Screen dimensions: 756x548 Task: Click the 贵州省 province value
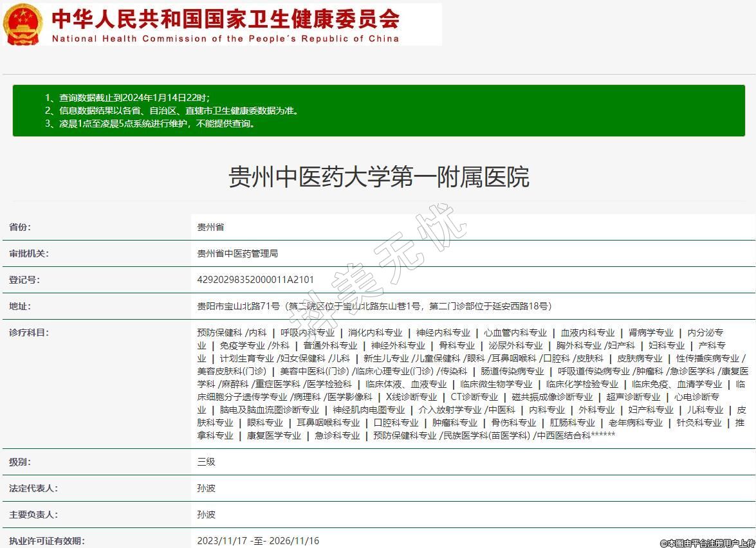click(210, 227)
